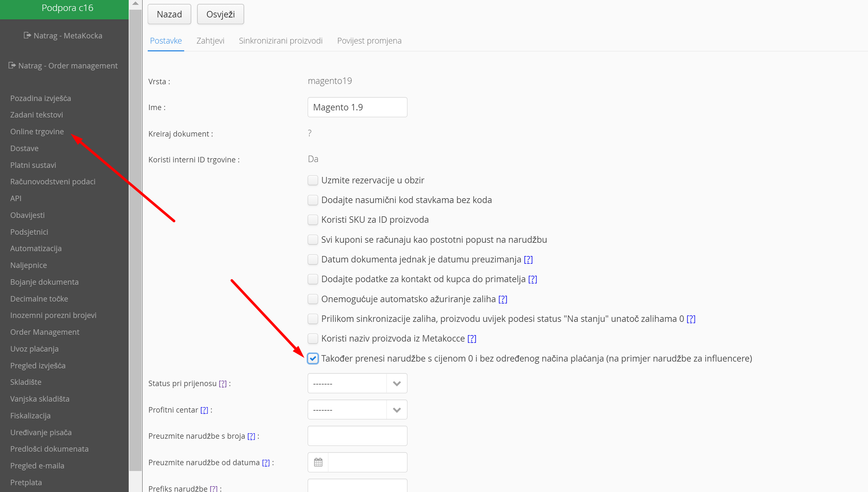Open Sinkronizirani proizvodi tab

[280, 41]
